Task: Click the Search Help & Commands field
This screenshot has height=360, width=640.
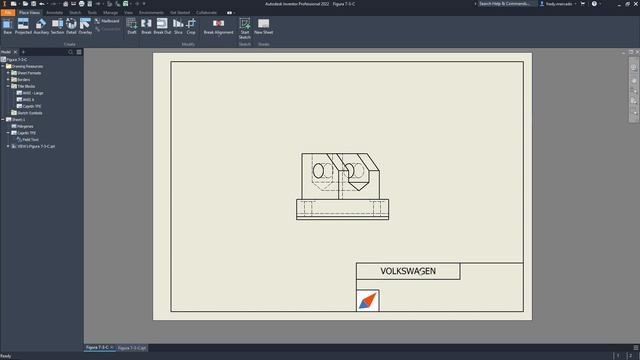Action: point(506,4)
